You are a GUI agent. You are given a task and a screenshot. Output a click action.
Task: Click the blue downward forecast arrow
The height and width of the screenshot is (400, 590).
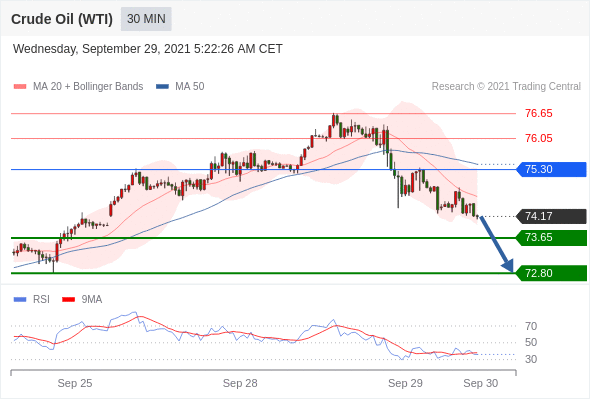tap(496, 244)
